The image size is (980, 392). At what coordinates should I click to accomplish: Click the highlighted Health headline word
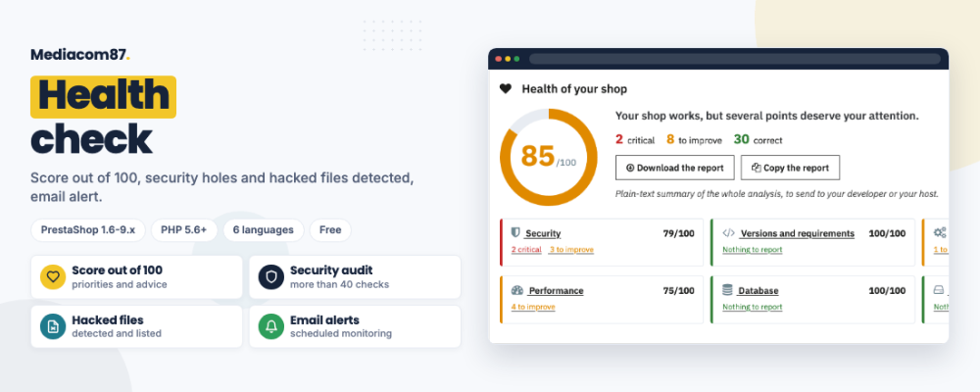click(103, 97)
